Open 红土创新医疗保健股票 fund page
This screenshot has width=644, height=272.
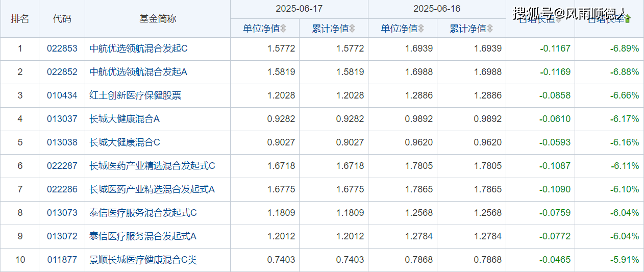click(x=135, y=96)
